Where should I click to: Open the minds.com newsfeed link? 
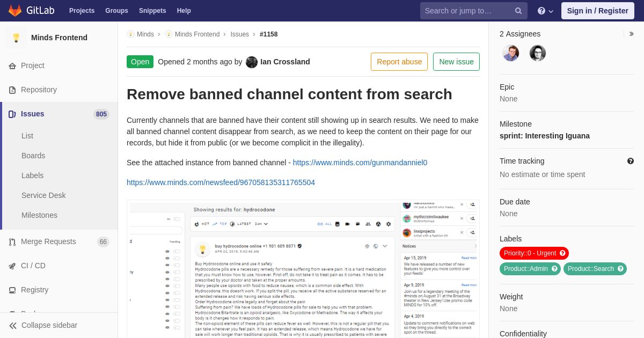tap(221, 182)
